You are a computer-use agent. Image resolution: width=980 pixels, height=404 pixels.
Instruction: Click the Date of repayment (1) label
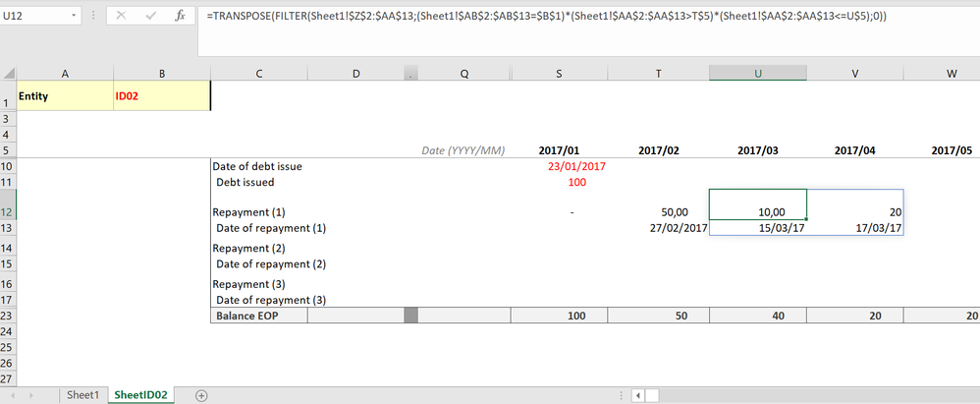coord(271,228)
